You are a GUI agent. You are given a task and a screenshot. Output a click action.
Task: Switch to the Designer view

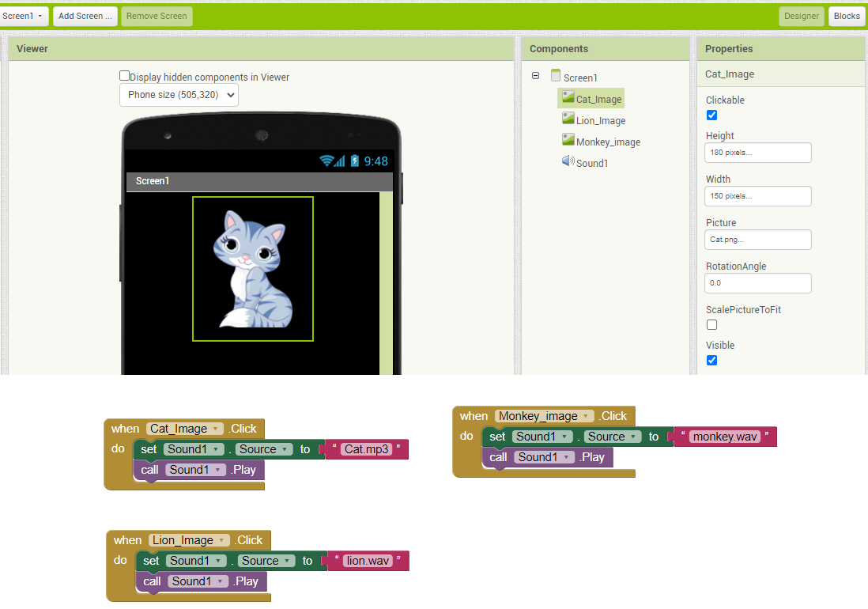(x=802, y=16)
